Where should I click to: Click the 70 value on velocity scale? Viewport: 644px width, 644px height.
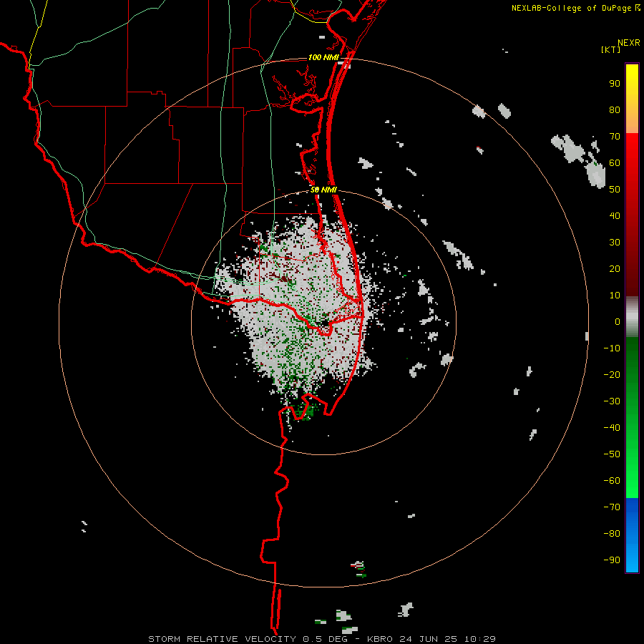point(615,137)
